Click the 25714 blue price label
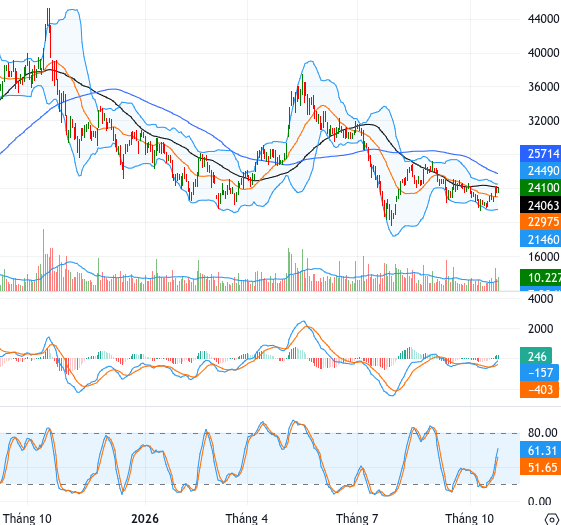Viewport: 561px width, 525px height. (x=540, y=154)
